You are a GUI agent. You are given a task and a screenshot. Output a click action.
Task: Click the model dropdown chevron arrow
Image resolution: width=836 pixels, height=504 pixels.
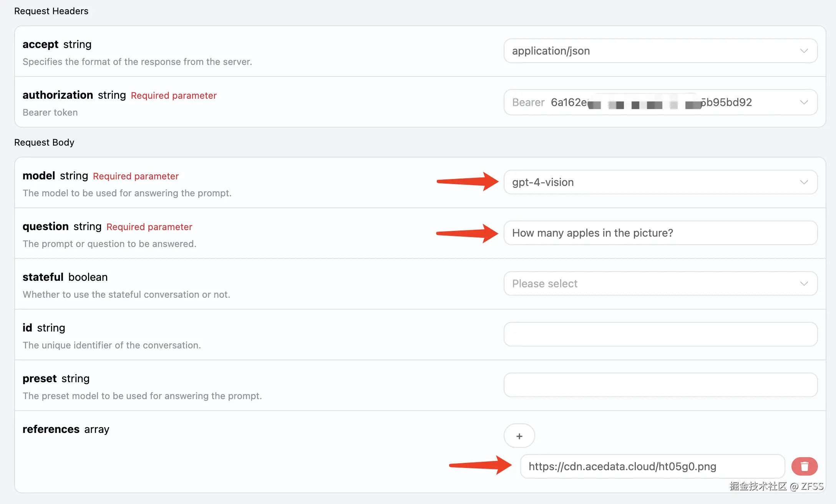tap(804, 182)
